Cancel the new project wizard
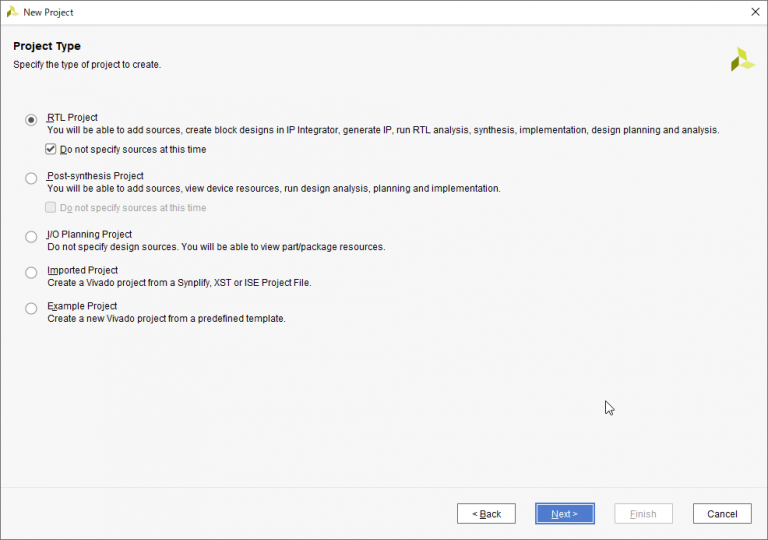Screen dimensions: 768x540 coord(722,514)
